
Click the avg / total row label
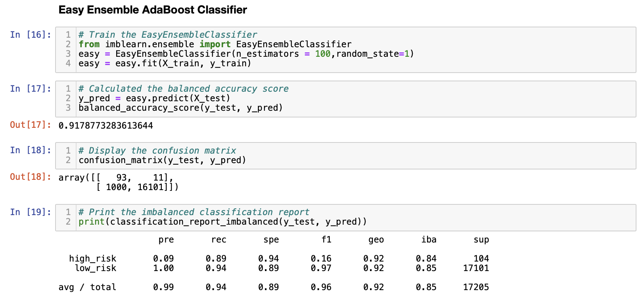tap(88, 287)
